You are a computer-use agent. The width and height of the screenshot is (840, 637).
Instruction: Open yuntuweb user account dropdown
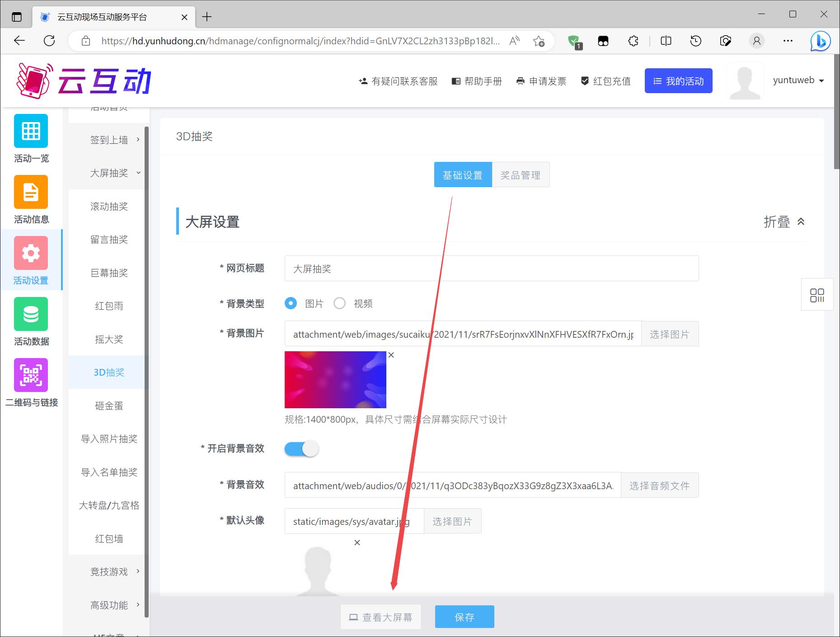pyautogui.click(x=798, y=80)
